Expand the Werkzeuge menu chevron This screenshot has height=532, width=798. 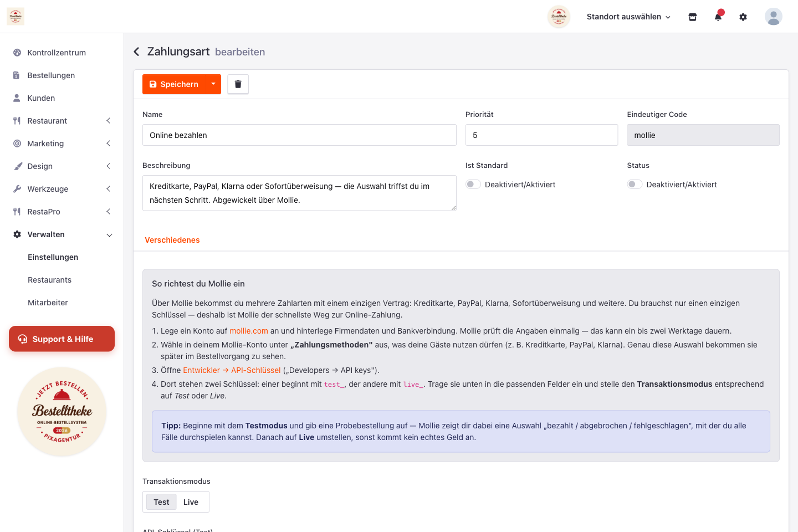[109, 189]
